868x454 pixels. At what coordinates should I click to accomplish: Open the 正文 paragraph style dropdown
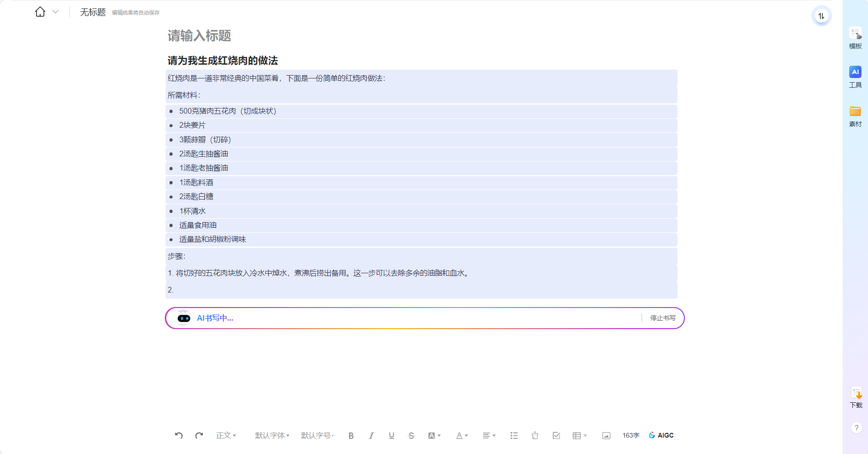tap(226, 436)
